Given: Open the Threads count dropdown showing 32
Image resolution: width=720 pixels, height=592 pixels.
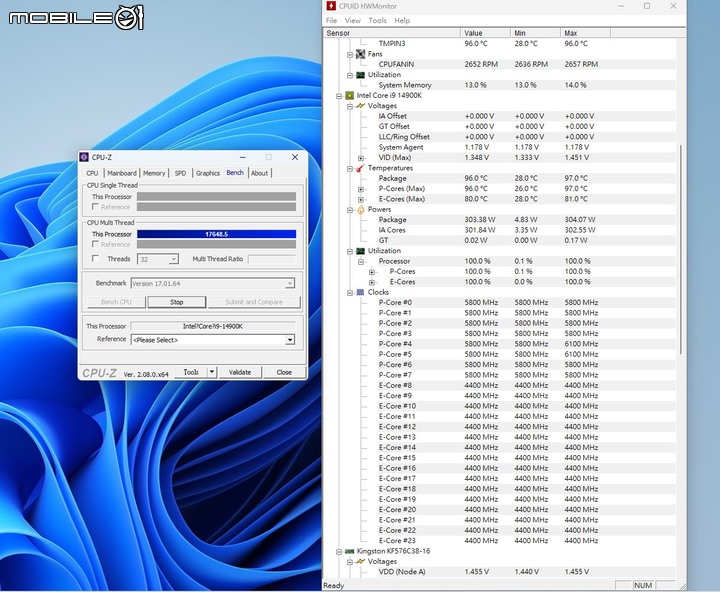Looking at the screenshot, I should pos(173,259).
